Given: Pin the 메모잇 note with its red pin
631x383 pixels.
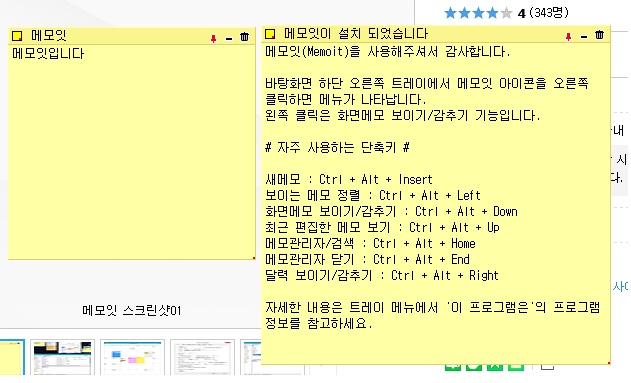Looking at the screenshot, I should 213,38.
